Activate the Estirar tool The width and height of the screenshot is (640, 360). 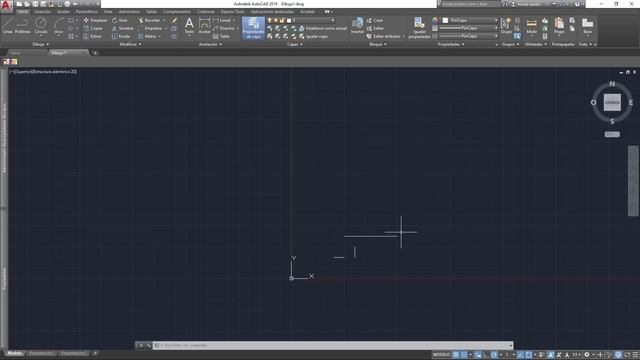click(x=93, y=36)
